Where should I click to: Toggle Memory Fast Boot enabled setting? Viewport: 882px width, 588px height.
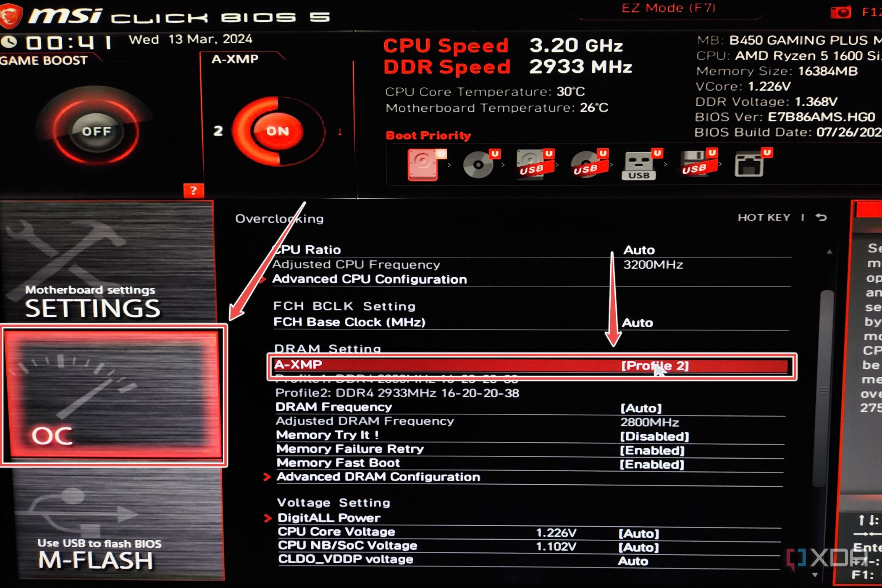(652, 464)
